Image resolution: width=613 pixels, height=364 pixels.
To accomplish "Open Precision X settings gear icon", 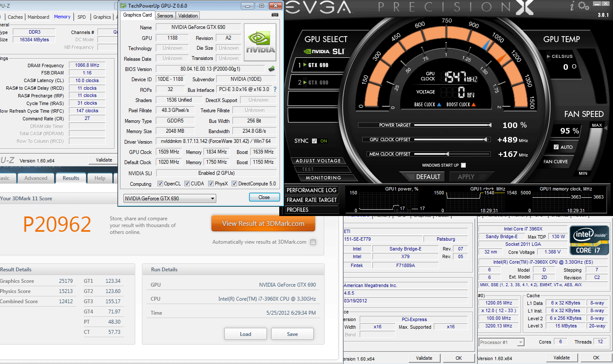I will pyautogui.click(x=584, y=6).
